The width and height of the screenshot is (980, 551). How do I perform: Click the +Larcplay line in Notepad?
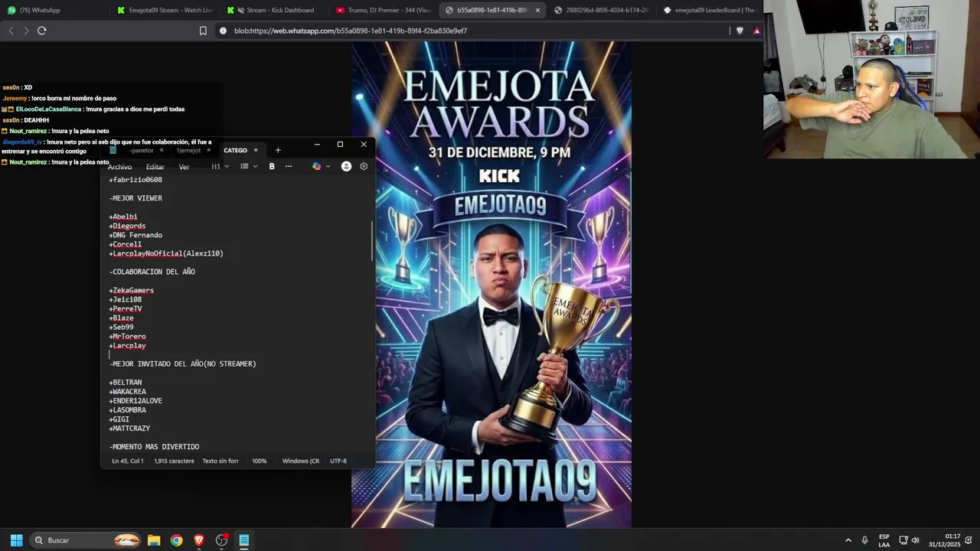click(x=128, y=345)
